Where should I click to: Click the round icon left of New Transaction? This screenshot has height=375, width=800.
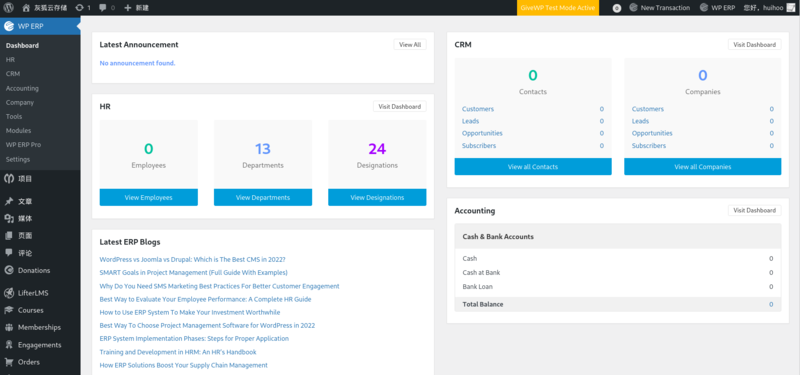(x=617, y=8)
